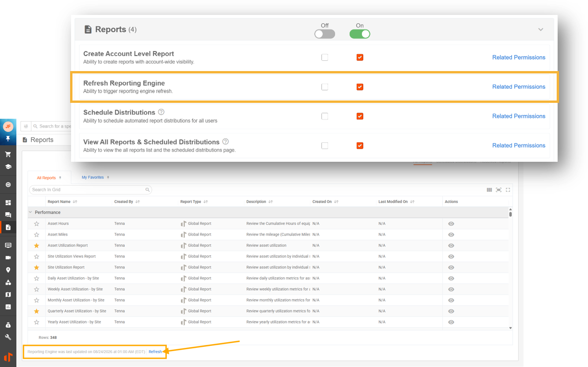Open the money bag sidebar icon
Image resolution: width=588 pixels, height=367 pixels.
coord(8,325)
